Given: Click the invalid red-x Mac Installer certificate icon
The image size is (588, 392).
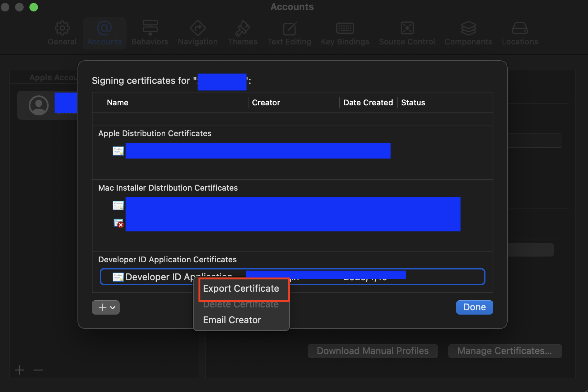Looking at the screenshot, I should 119,223.
